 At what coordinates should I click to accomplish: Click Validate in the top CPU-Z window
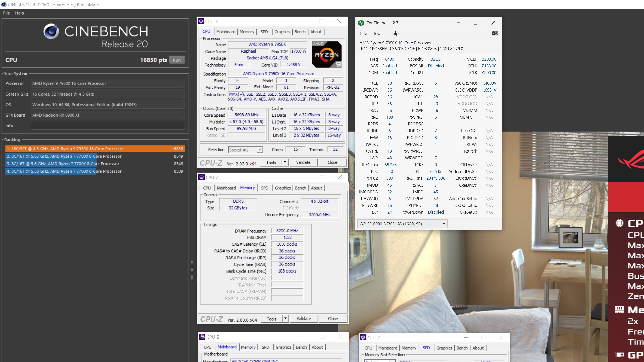(x=303, y=162)
